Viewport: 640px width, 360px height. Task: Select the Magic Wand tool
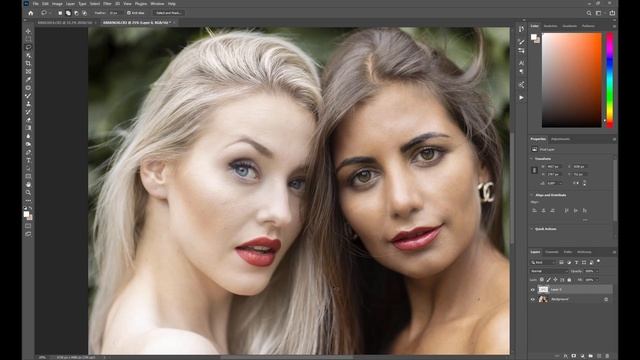(x=28, y=56)
